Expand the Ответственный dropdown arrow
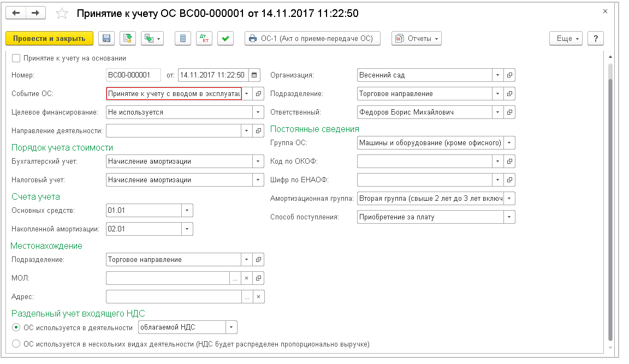629x364 pixels. pyautogui.click(x=498, y=112)
